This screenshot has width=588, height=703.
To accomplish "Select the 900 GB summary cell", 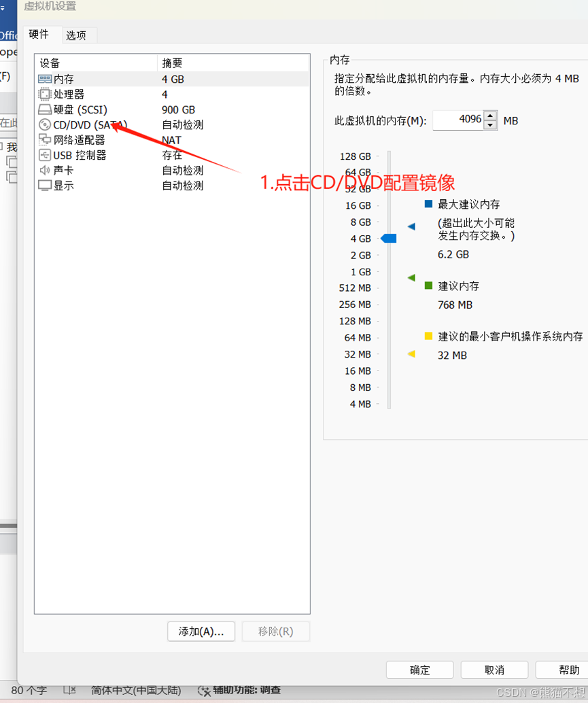I will [178, 110].
